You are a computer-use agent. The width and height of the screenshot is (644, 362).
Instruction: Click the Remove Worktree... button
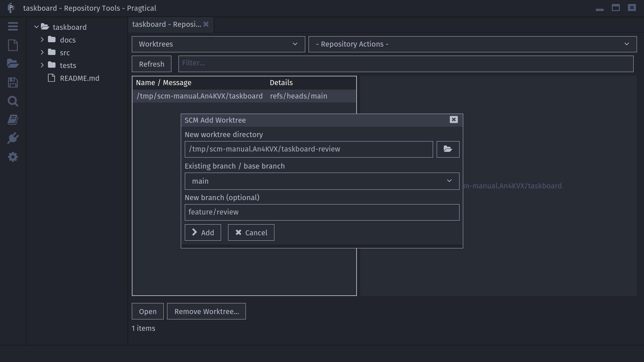point(206,311)
